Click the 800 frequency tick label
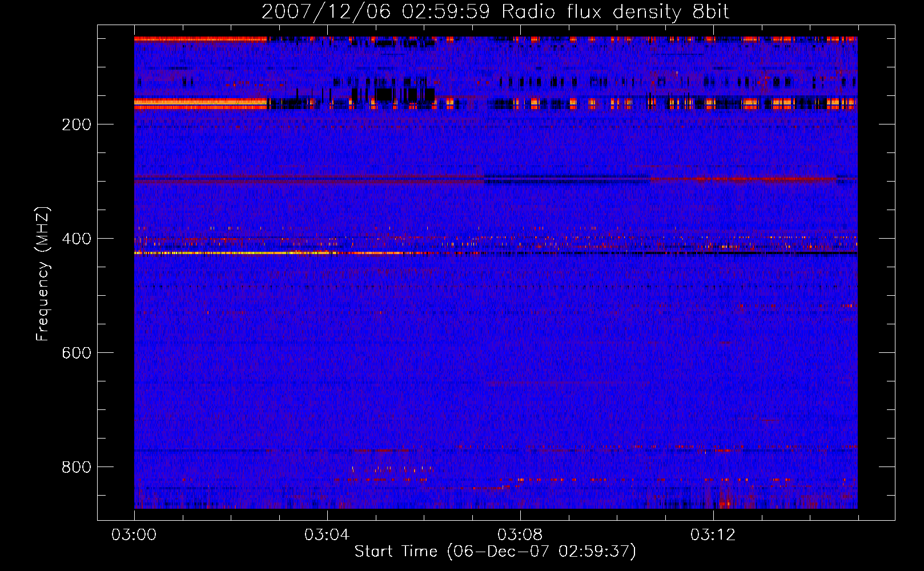924x571 pixels. click(76, 467)
